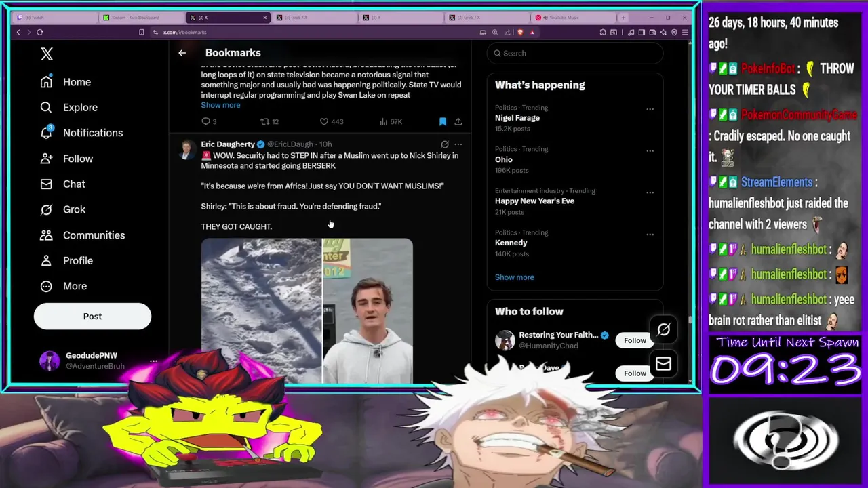Click the Brave Shields lion icon

click(520, 32)
